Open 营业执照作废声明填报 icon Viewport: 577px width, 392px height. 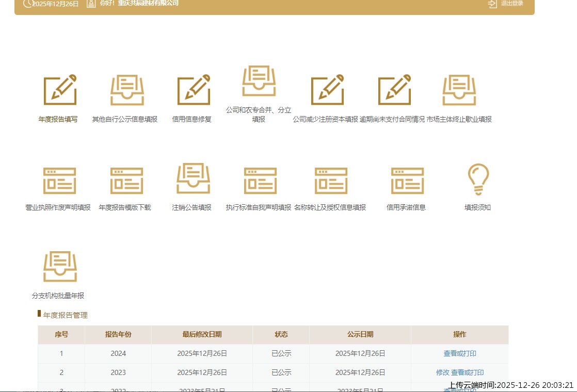(x=60, y=181)
